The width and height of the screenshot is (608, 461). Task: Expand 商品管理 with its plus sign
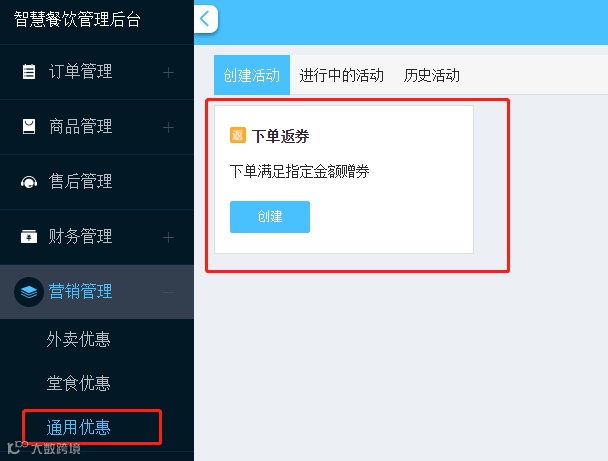click(168, 128)
